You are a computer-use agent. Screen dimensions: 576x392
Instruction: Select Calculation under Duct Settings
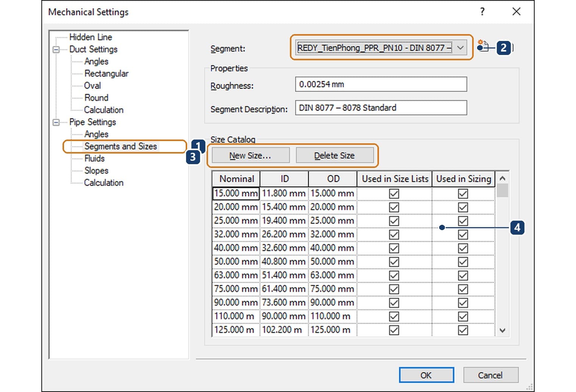[104, 110]
